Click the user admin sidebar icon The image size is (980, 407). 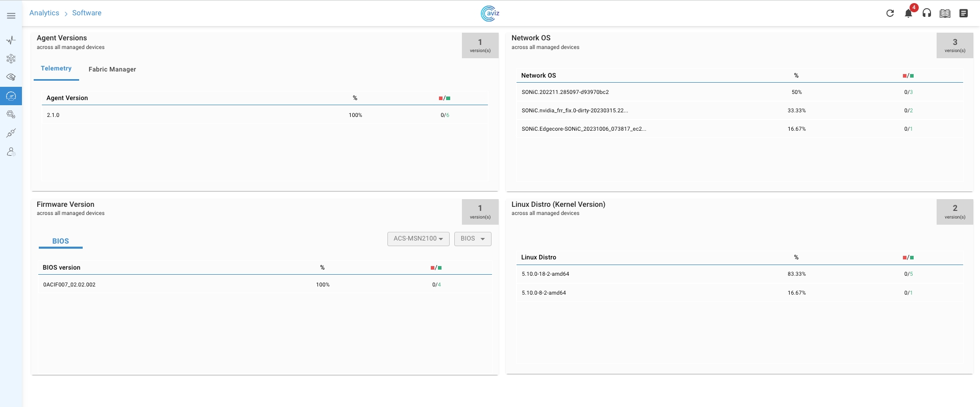tap(11, 152)
